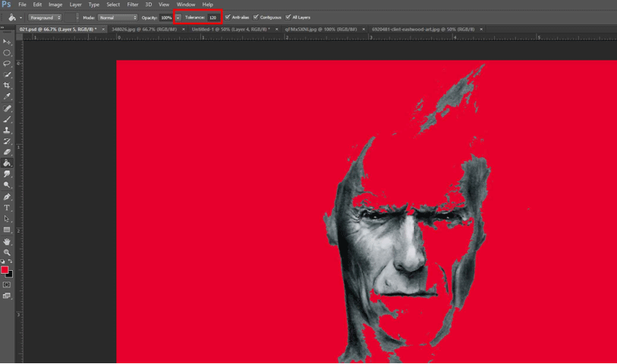
Task: Open the Foreground fill source dropdown
Action: [x=45, y=17]
